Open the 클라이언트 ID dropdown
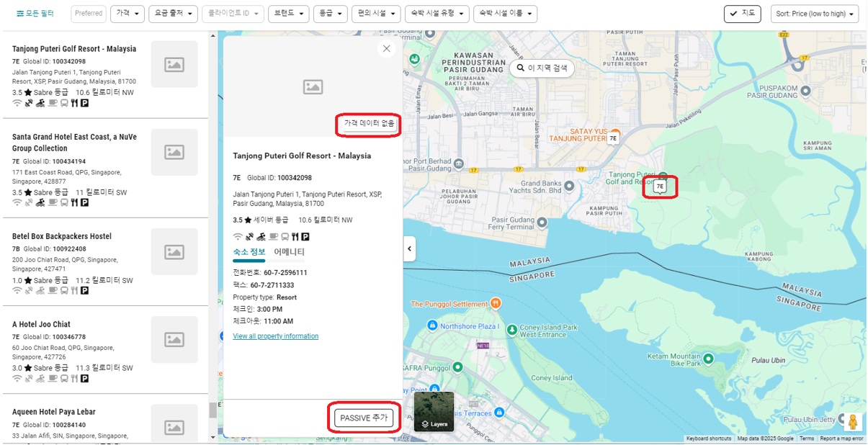 233,14
